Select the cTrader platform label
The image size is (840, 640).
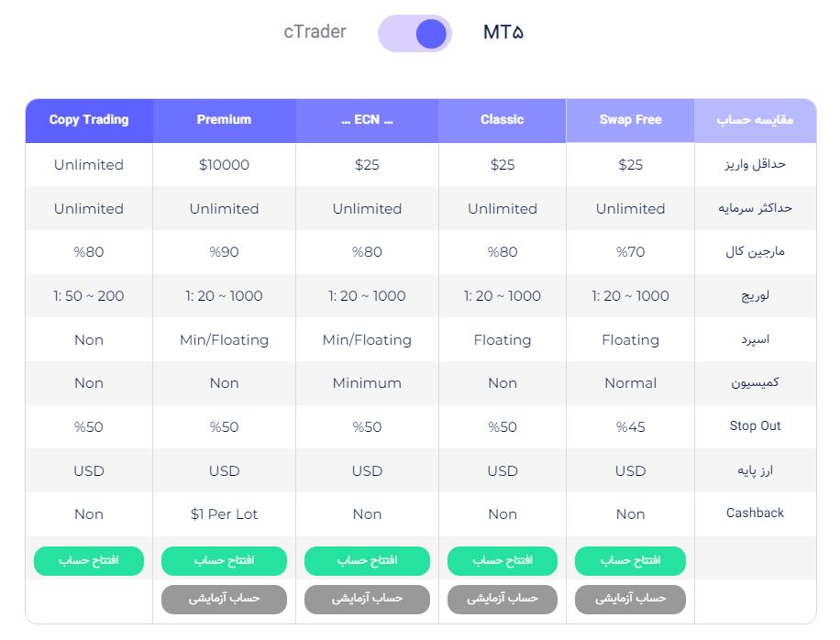point(315,31)
